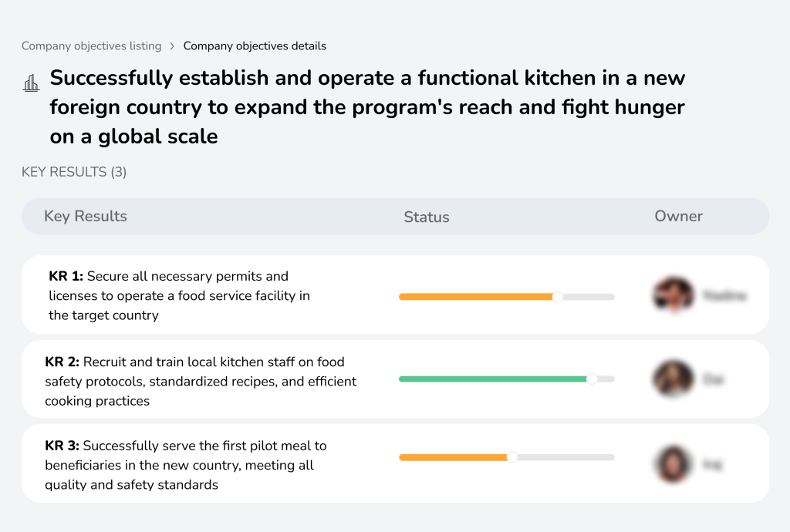Open the Company objectives listing breadcrumb
This screenshot has height=532, width=790.
coord(92,46)
